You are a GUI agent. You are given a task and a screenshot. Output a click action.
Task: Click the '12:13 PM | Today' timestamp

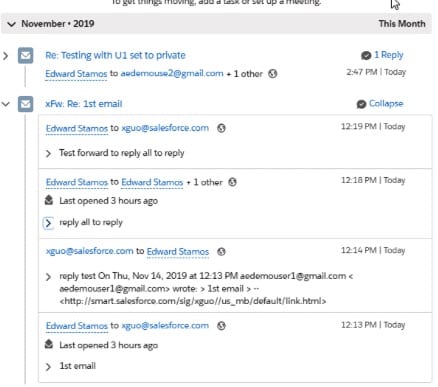click(373, 325)
